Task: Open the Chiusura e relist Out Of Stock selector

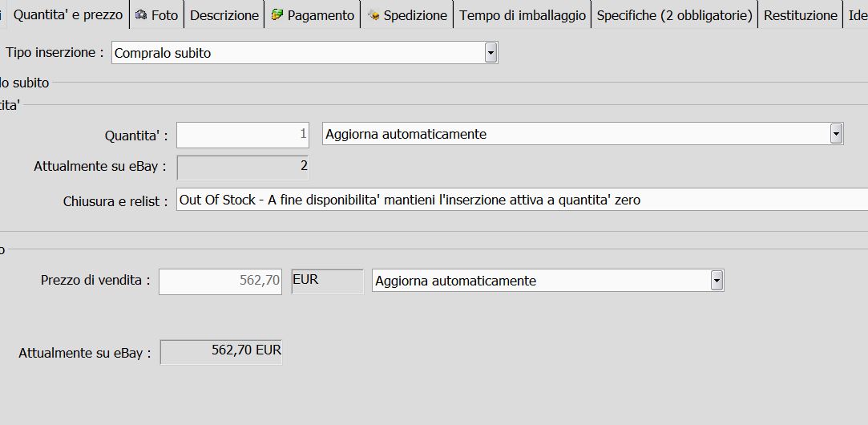Action: pyautogui.click(x=521, y=200)
